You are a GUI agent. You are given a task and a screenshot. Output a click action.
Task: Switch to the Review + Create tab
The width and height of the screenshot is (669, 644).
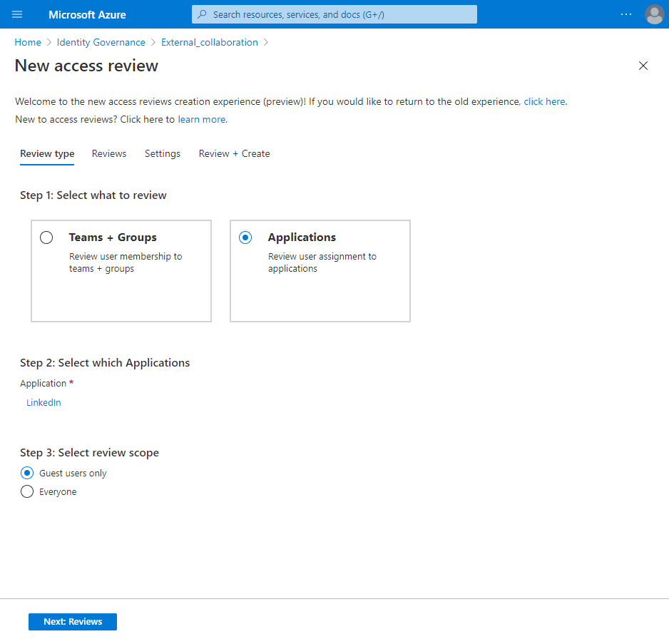234,153
